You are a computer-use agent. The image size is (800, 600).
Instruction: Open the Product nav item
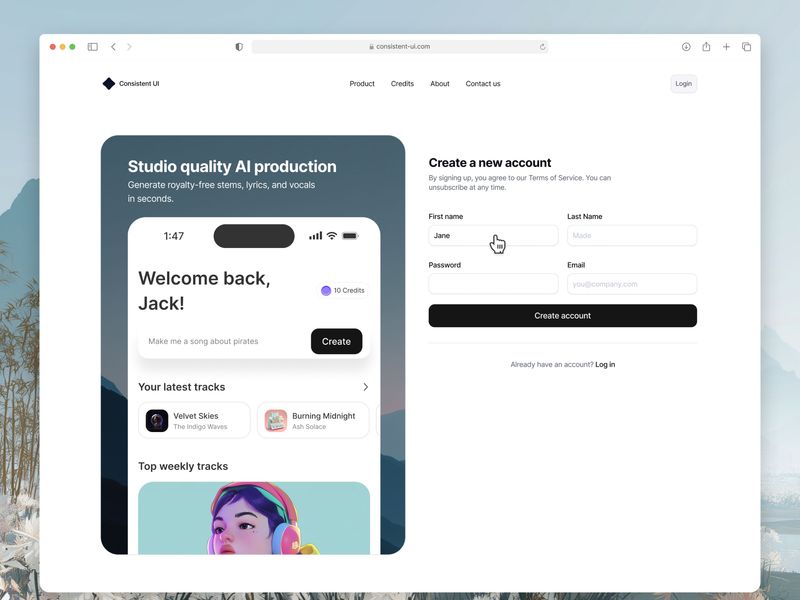362,83
